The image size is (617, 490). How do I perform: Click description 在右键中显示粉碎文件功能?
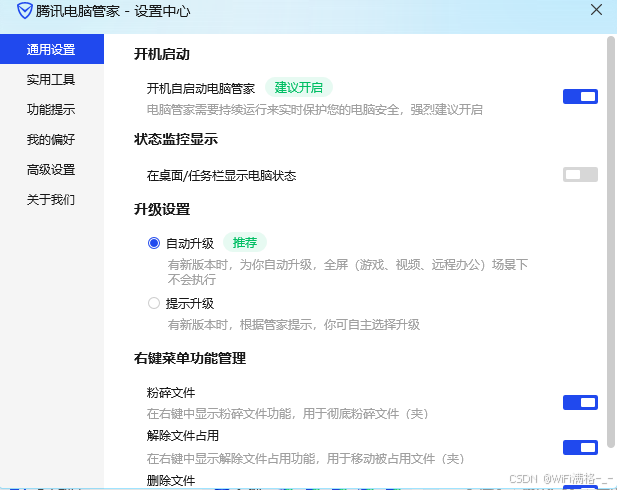coord(288,414)
